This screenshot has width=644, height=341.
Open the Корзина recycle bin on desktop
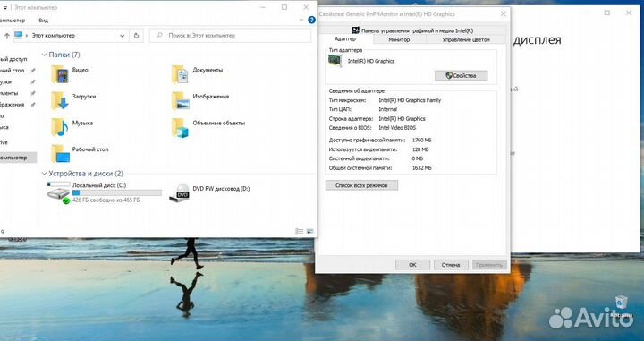621,306
